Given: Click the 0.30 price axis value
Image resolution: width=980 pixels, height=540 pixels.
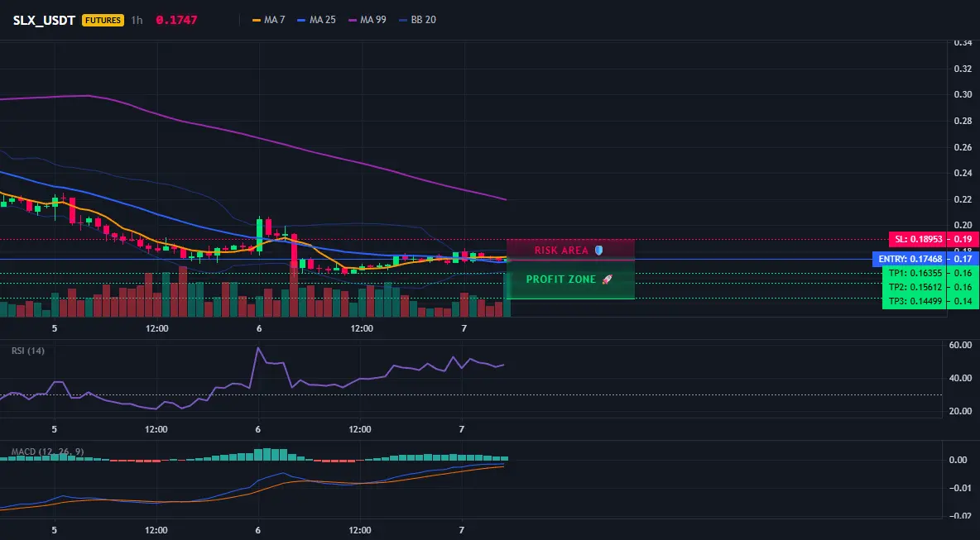Looking at the screenshot, I should tap(963, 95).
